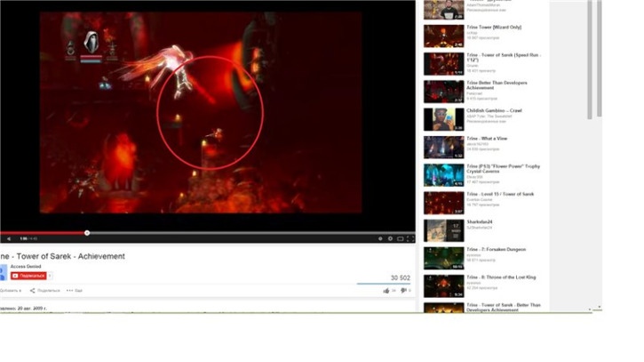Open 'Childish Gambino – Crawl' video title

pos(494,110)
